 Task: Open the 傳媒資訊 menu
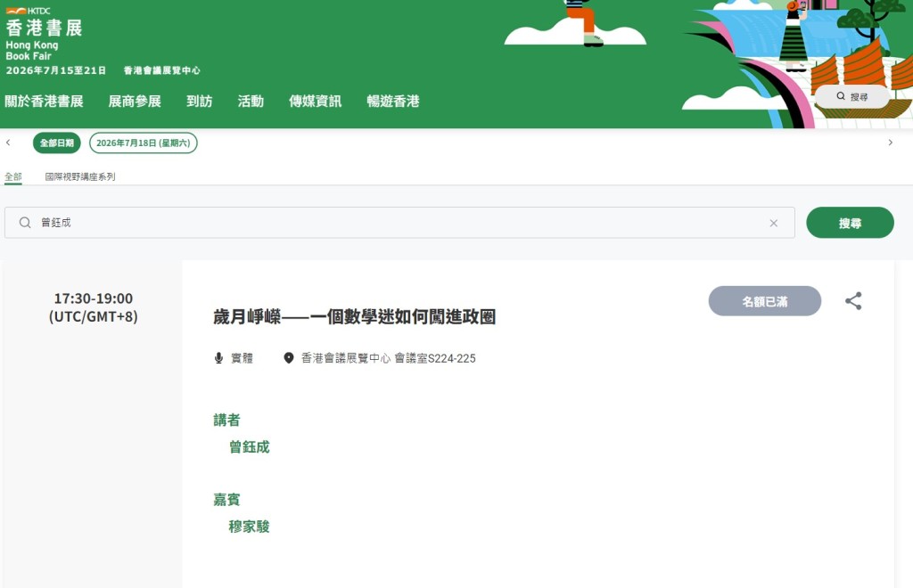coord(315,102)
